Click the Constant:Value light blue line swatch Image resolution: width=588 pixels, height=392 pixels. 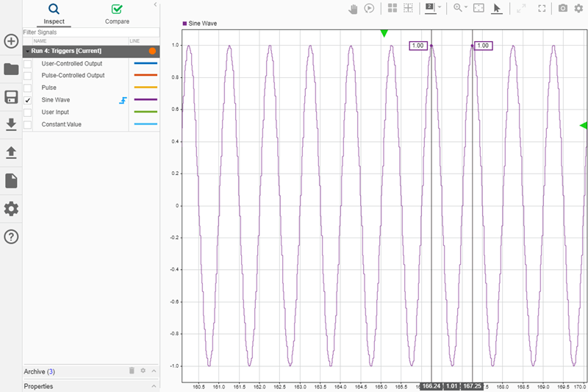146,124
